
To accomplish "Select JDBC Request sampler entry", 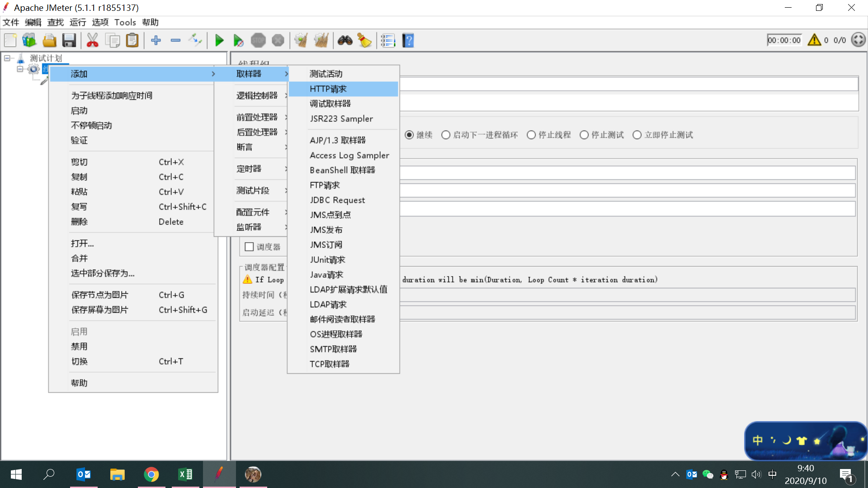I will [337, 200].
